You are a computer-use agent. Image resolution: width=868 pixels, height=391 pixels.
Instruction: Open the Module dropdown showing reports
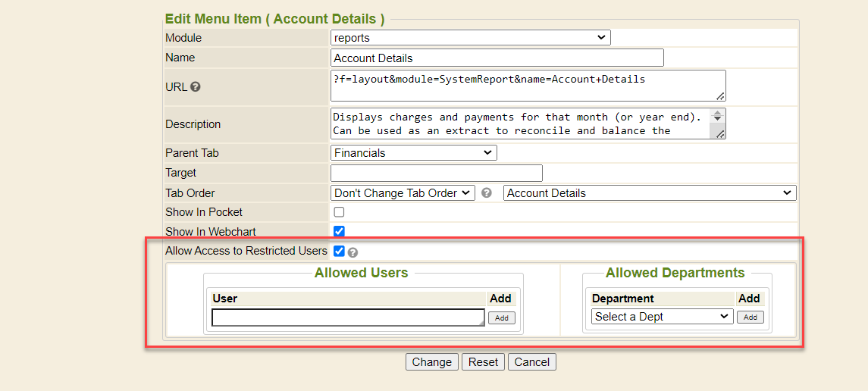tap(470, 38)
